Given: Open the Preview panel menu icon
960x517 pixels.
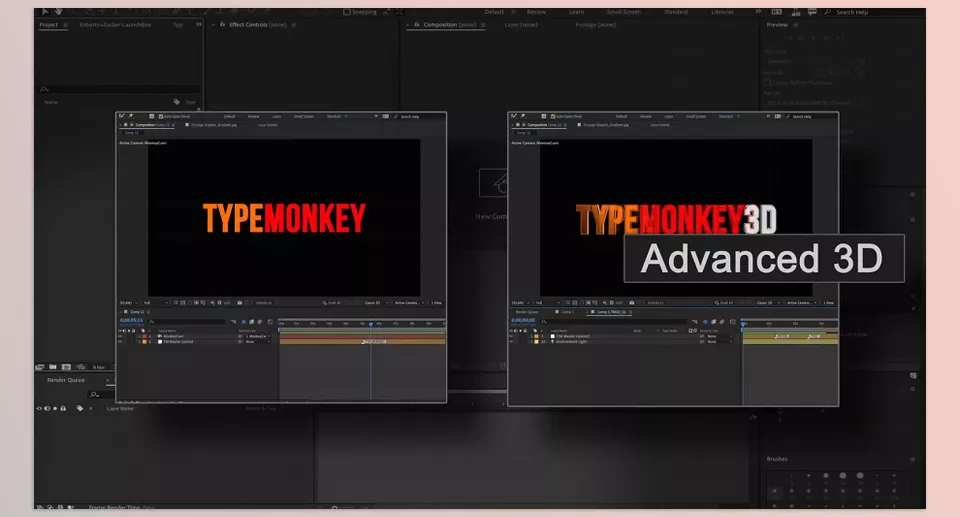Looking at the screenshot, I should (x=795, y=25).
